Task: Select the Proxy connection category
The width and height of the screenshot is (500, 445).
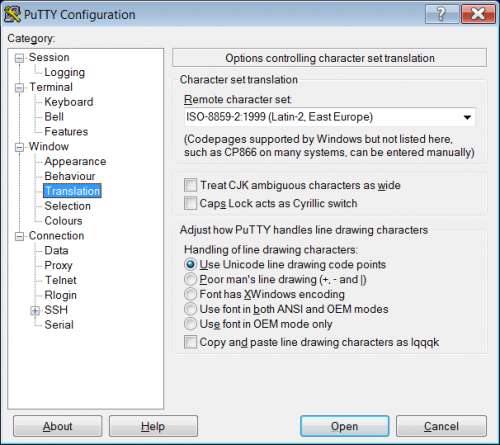Action: 58,265
